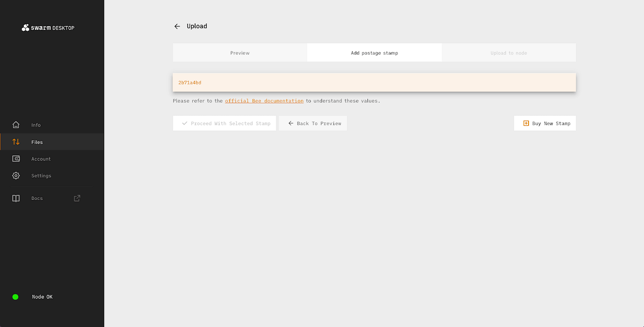Open the Upload to node tab
The height and width of the screenshot is (327, 644).
[x=508, y=53]
